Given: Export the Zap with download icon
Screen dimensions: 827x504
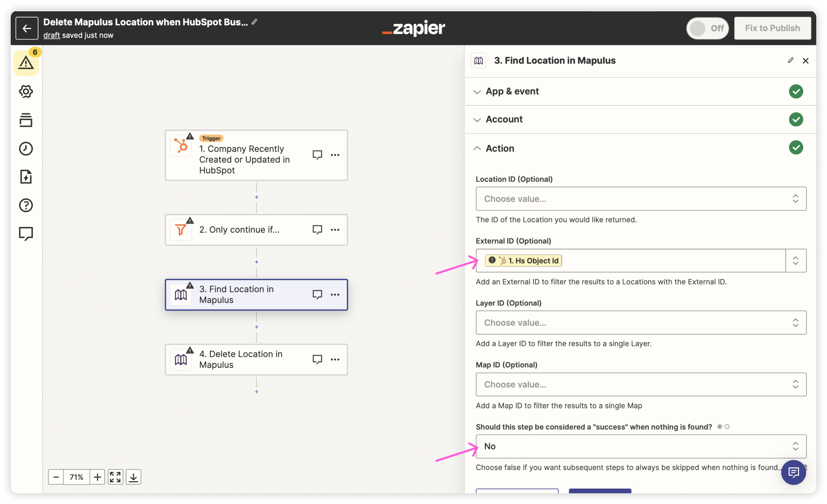Looking at the screenshot, I should pyautogui.click(x=133, y=477).
